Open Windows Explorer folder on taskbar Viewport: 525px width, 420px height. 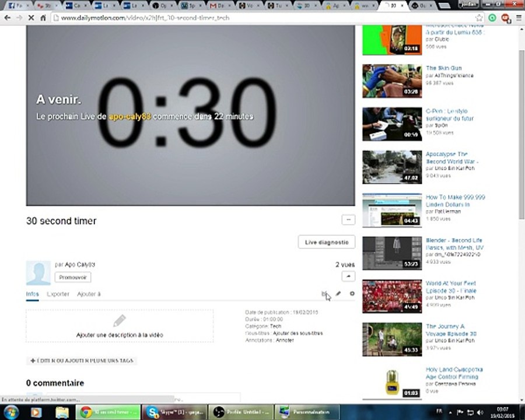(62, 412)
